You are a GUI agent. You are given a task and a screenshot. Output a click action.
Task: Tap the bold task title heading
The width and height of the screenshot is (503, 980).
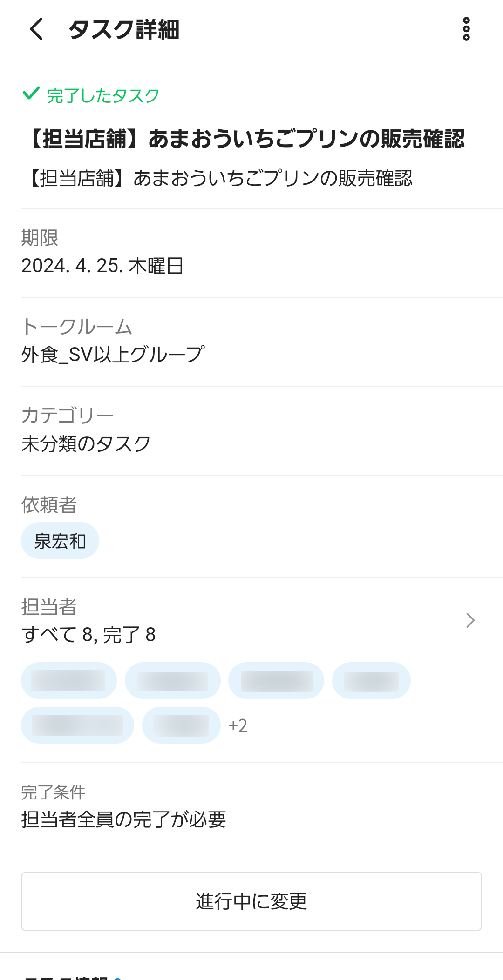tap(246, 139)
